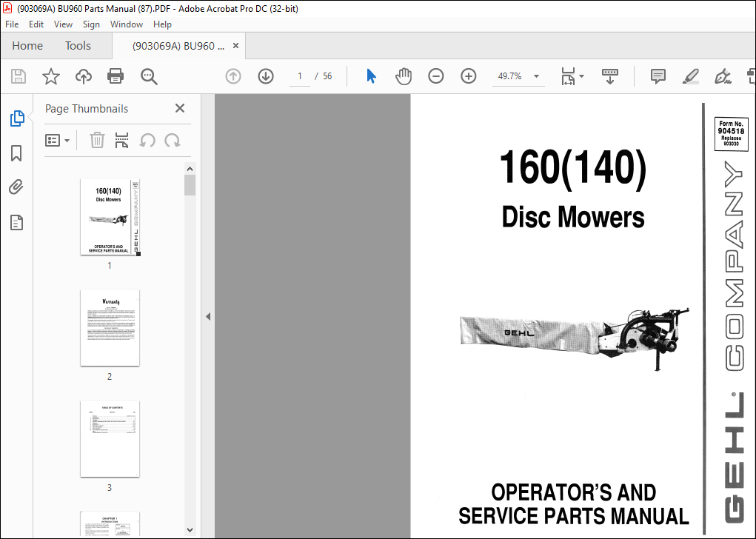Go to previous page arrow
The height and width of the screenshot is (539, 756).
pos(233,76)
